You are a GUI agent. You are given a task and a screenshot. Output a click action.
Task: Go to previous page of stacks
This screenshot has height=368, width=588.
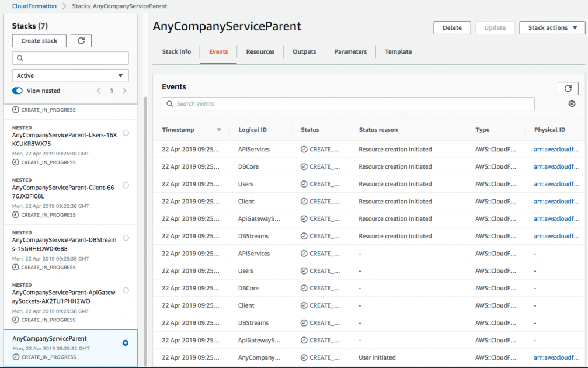pos(98,91)
